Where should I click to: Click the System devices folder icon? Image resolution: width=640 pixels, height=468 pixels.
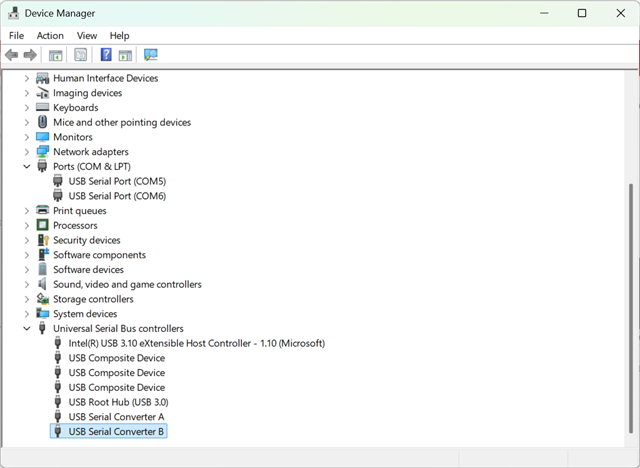42,313
